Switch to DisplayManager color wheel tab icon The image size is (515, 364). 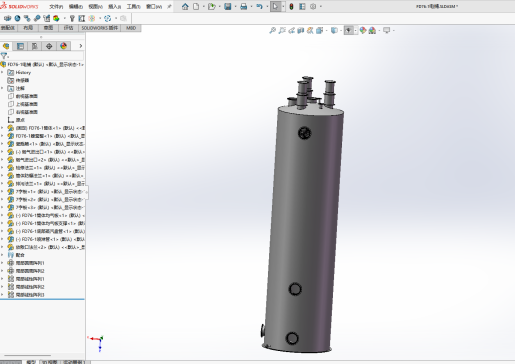[x=63, y=46]
